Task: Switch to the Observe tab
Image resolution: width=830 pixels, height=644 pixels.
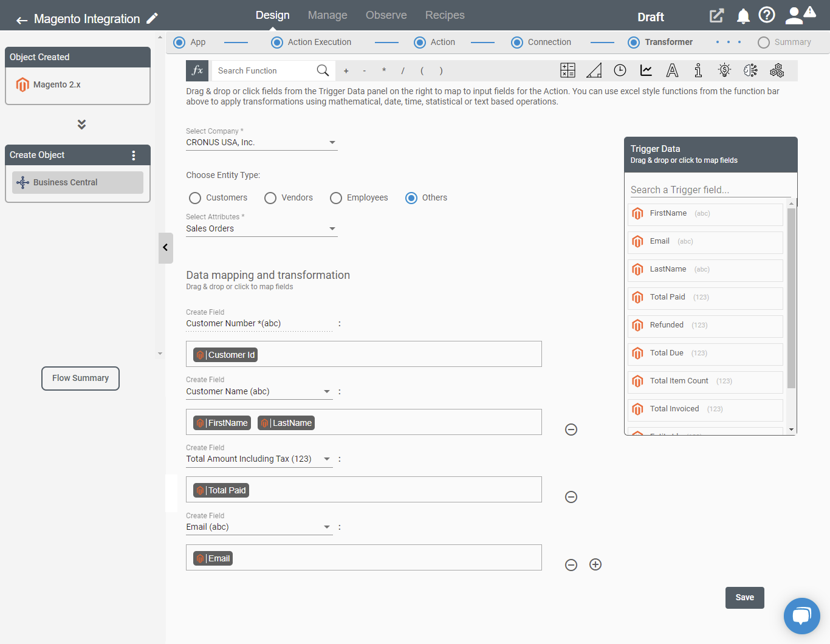Action: tap(386, 15)
